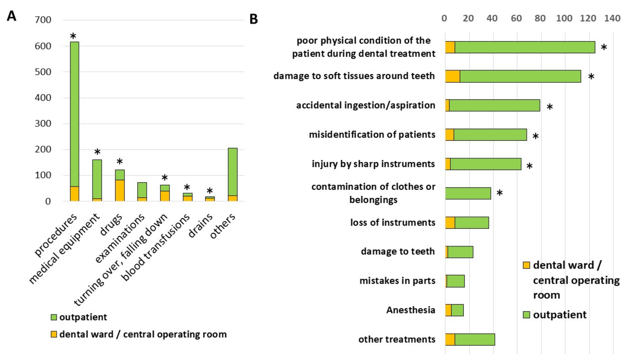The image size is (628, 364).
Task: Select the orange segment of the damage to soft tissues bar
Action: [453, 76]
